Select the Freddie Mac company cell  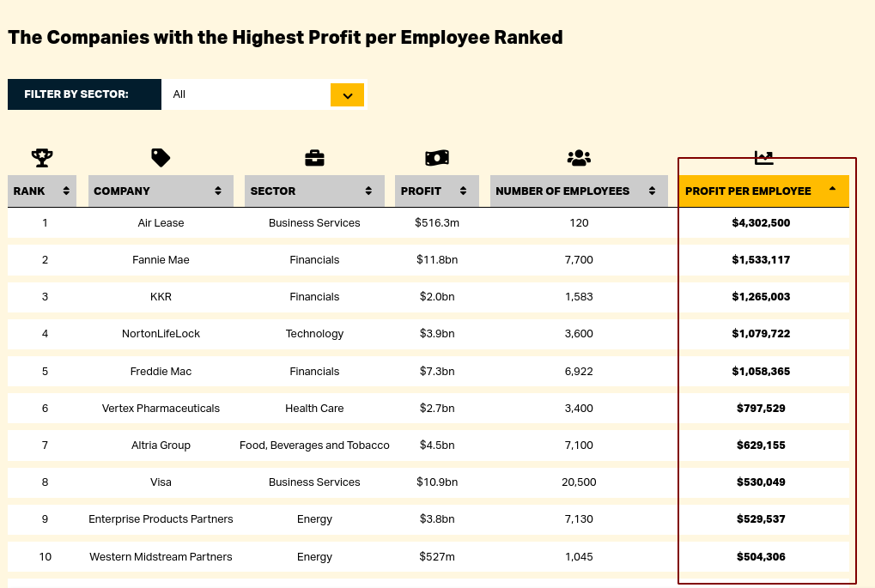[x=161, y=371]
